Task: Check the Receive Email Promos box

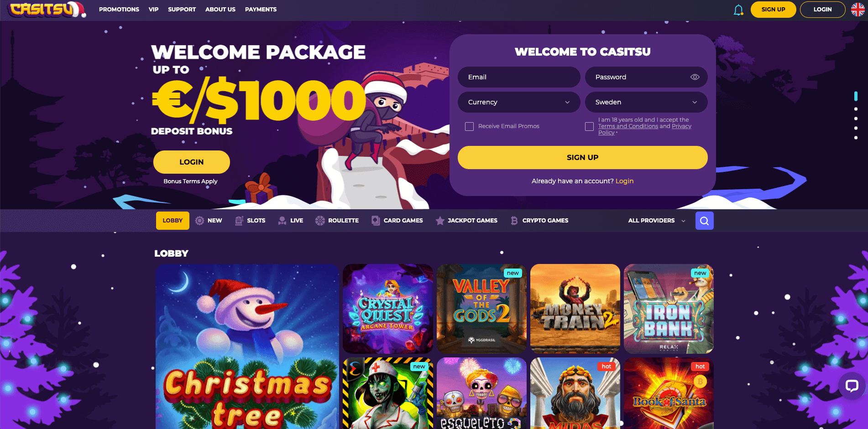Action: click(469, 126)
